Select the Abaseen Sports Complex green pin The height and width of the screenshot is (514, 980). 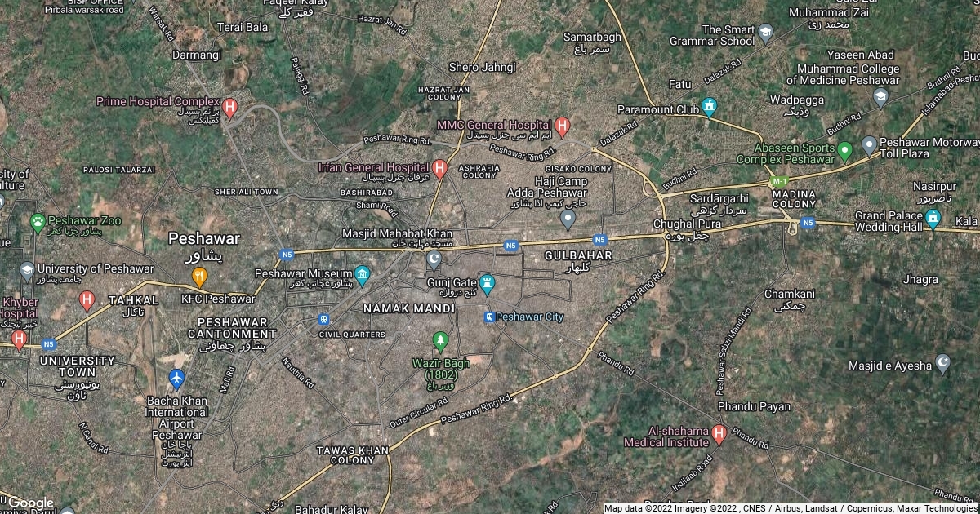(844, 150)
